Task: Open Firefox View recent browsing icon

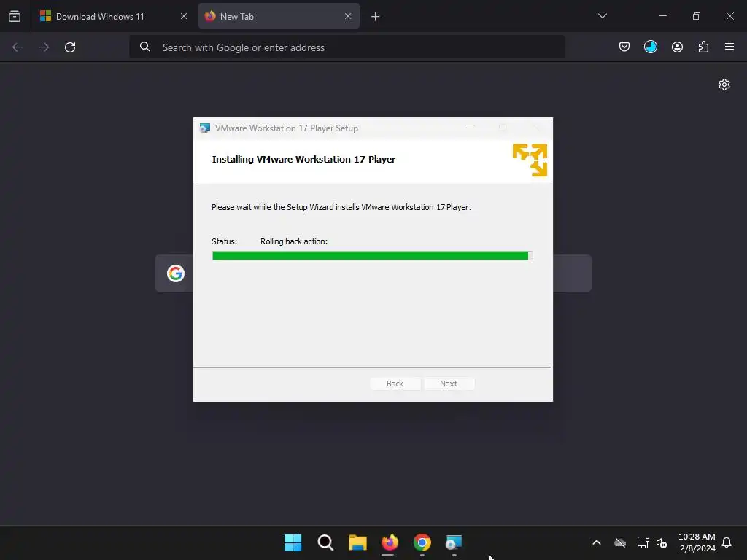Action: click(x=15, y=16)
